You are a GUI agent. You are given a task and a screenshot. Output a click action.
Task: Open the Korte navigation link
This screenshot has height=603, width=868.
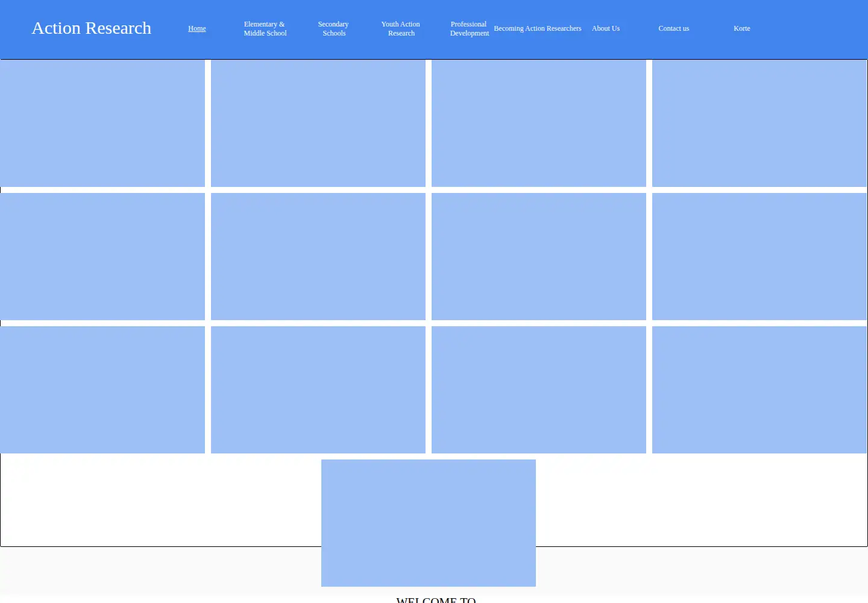pyautogui.click(x=742, y=28)
